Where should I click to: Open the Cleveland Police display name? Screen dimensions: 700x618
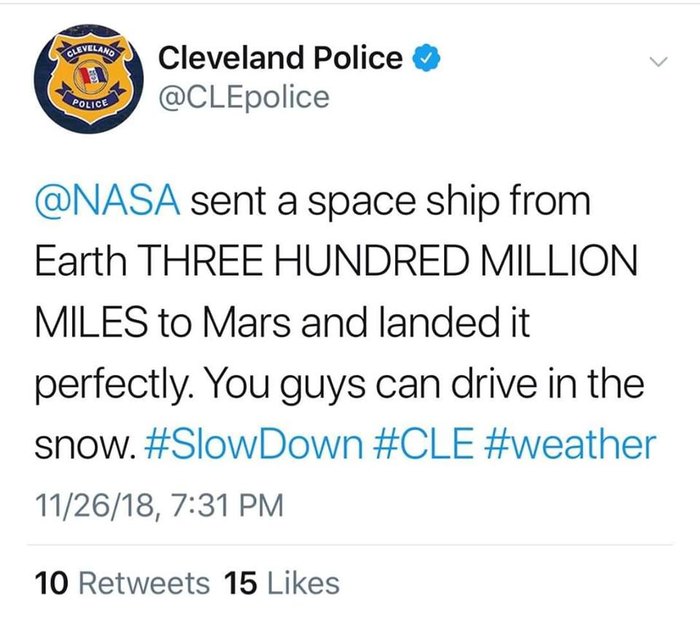[280, 58]
